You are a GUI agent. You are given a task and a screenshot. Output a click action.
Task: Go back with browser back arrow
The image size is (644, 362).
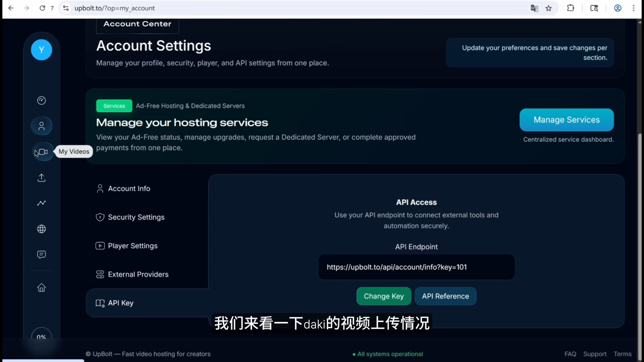point(11,8)
